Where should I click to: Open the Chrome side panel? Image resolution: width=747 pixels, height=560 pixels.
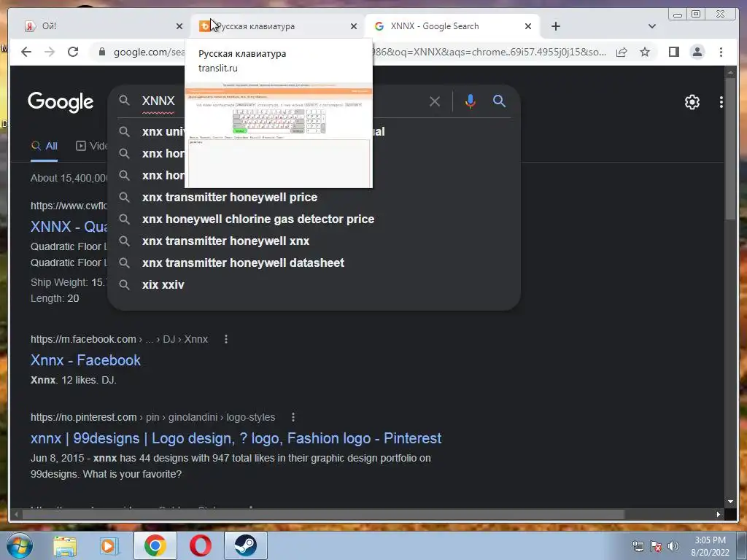(673, 52)
